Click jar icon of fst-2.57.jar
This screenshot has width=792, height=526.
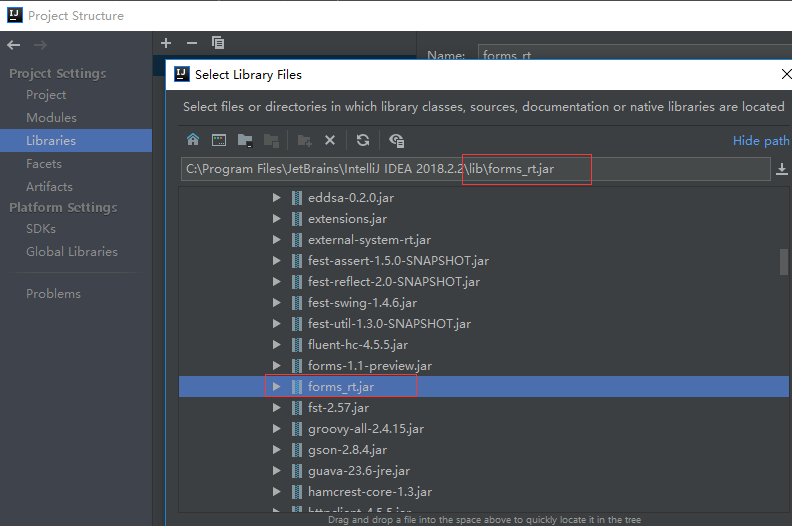coord(297,407)
